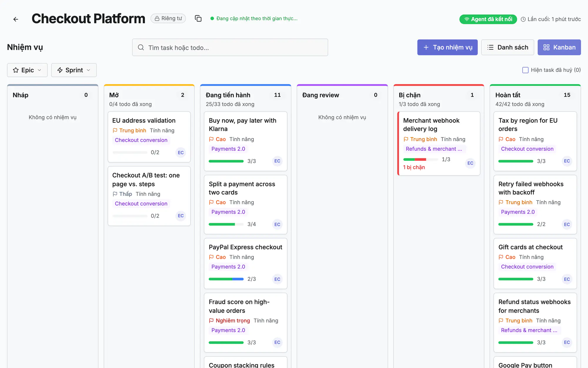Click flag icon on Gift cards at checkout

pos(501,257)
